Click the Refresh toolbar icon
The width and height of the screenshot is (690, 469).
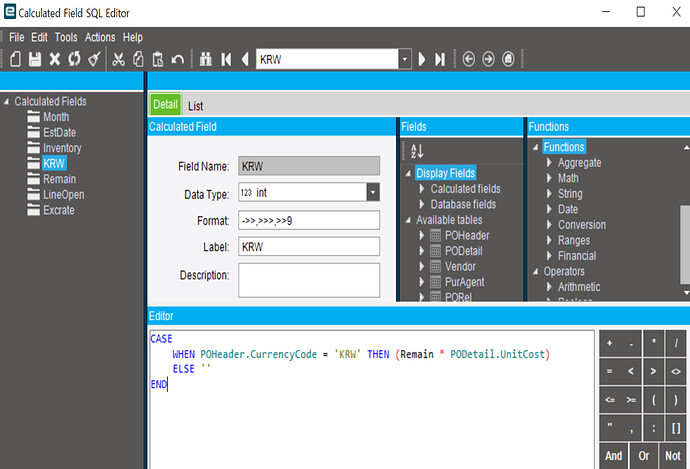coord(74,59)
